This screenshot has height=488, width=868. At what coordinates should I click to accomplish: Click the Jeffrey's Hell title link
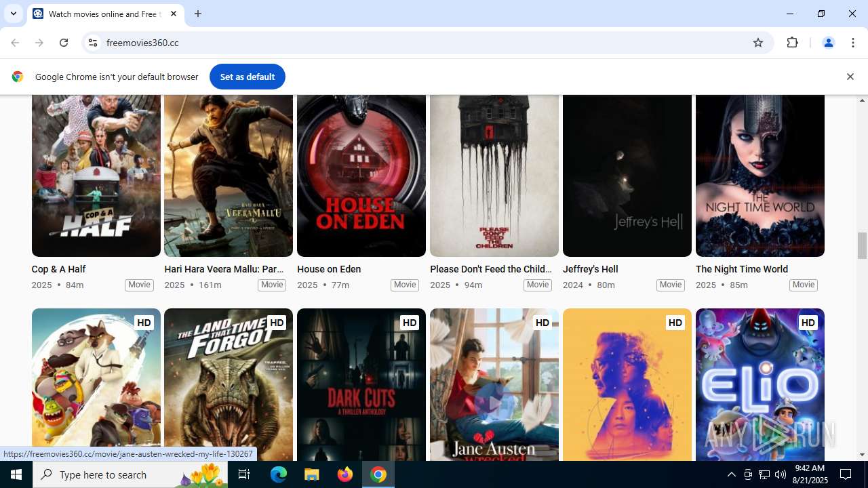[x=591, y=269]
